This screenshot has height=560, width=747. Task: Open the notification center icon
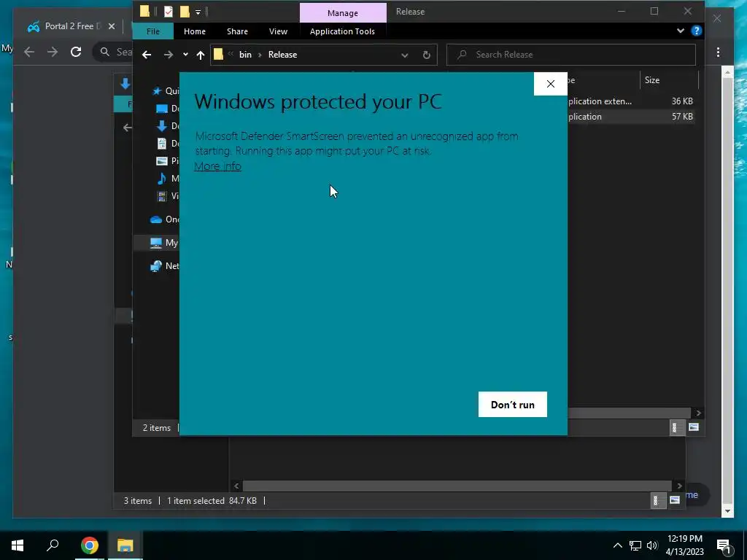click(x=724, y=545)
